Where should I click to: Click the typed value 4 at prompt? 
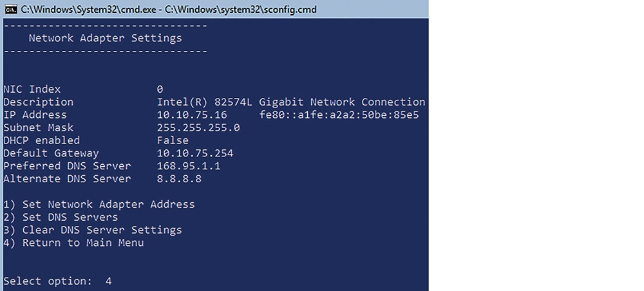pyautogui.click(x=108, y=281)
